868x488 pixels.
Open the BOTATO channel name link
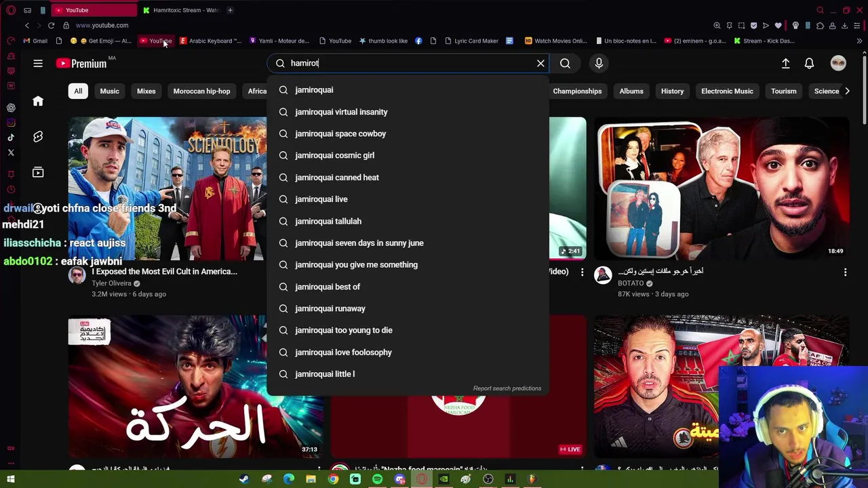point(631,283)
